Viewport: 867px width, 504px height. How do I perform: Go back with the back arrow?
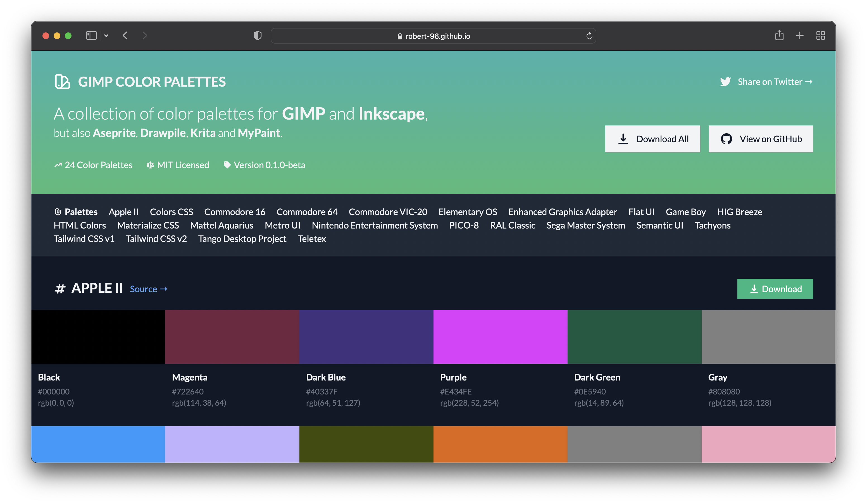(125, 35)
